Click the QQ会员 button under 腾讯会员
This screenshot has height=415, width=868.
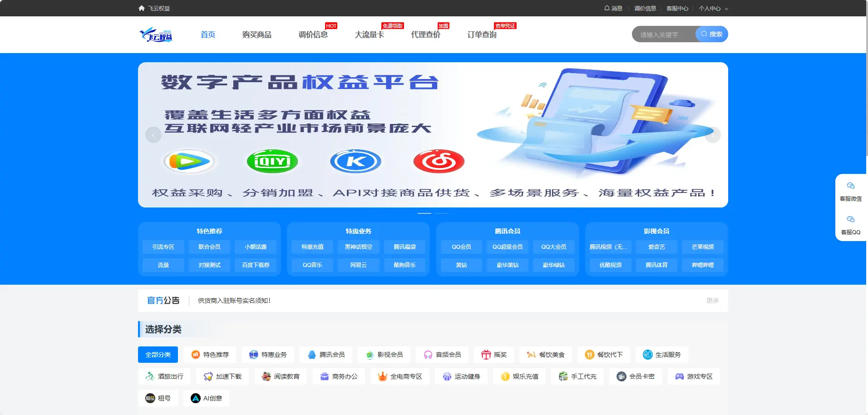(x=461, y=247)
